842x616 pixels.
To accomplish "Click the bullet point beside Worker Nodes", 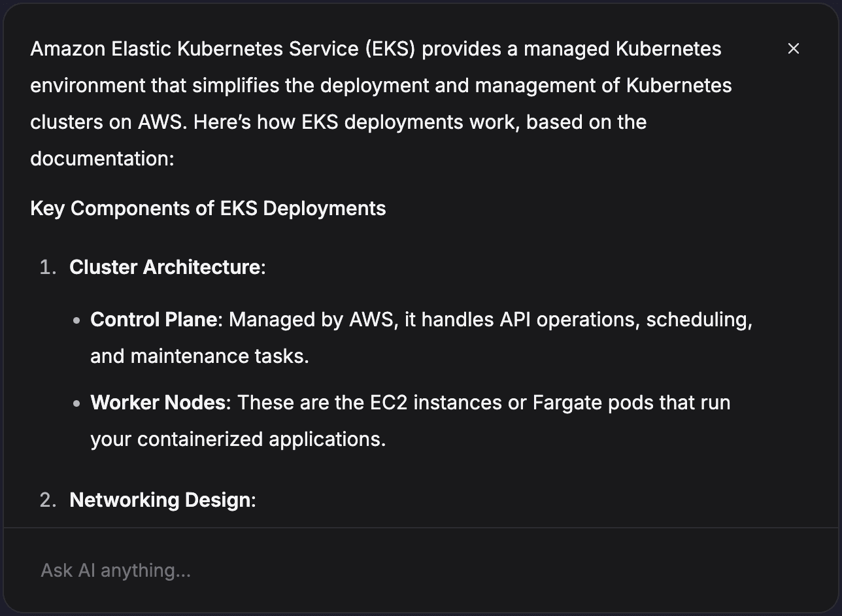I will coord(76,403).
